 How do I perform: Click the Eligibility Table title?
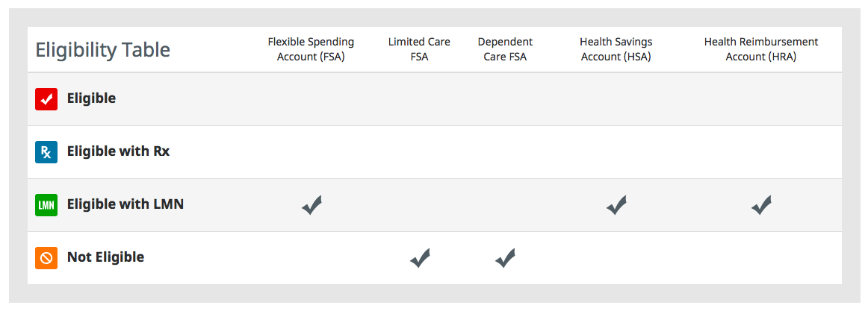point(103,50)
